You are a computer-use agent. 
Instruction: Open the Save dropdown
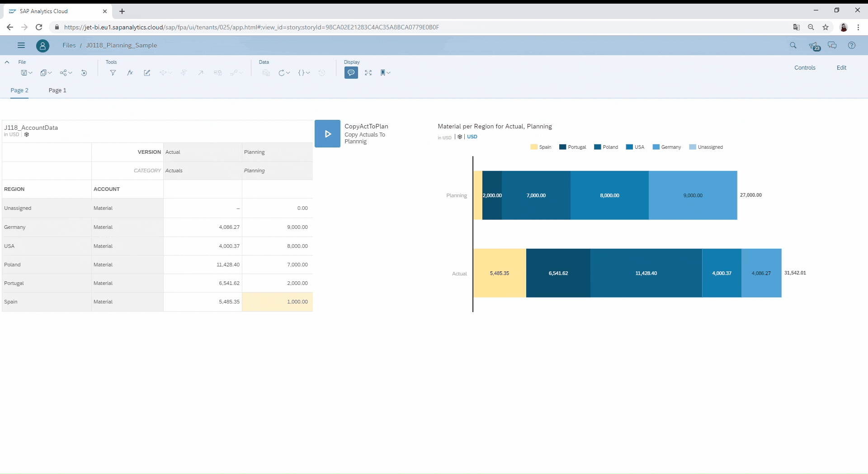point(26,73)
